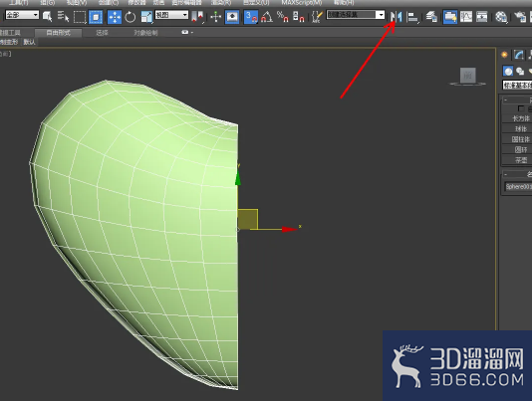This screenshot has width=532, height=401.
Task: Click the 默认 ribbon panel button
Action: point(30,42)
